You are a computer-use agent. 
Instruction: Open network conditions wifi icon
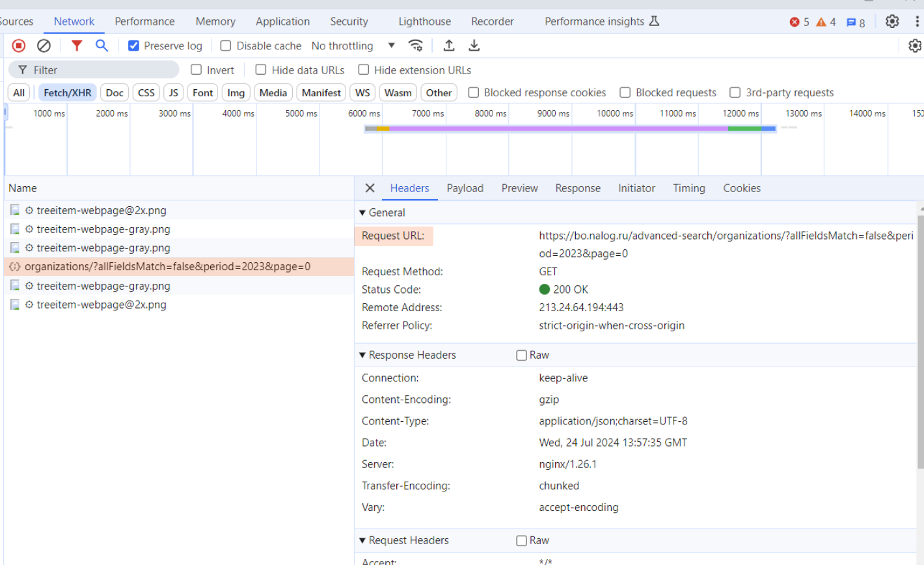coord(415,46)
